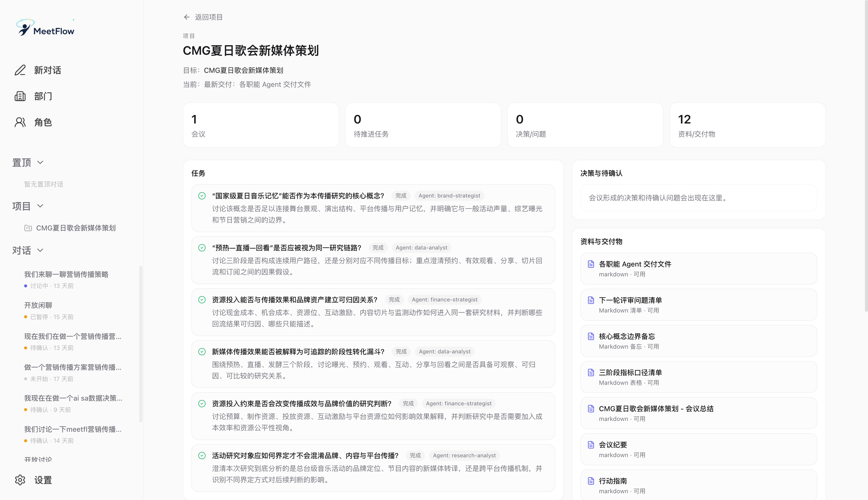Click the 决策/问题 count card
Image resolution: width=868 pixels, height=500 pixels.
click(x=585, y=125)
